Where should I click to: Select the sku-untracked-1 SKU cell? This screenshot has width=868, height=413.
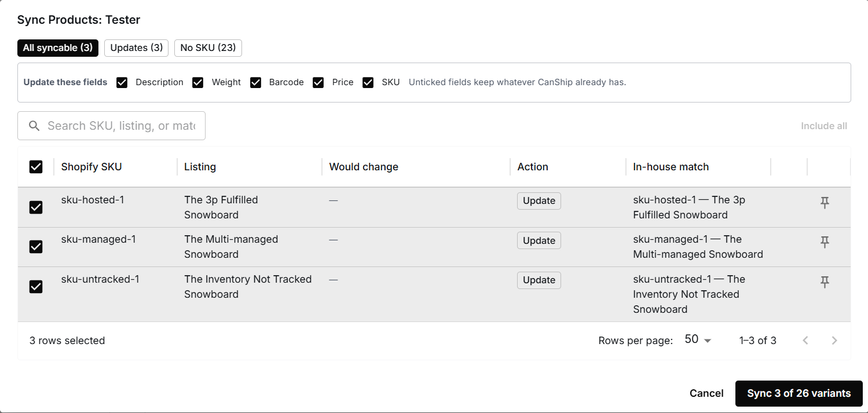(100, 279)
